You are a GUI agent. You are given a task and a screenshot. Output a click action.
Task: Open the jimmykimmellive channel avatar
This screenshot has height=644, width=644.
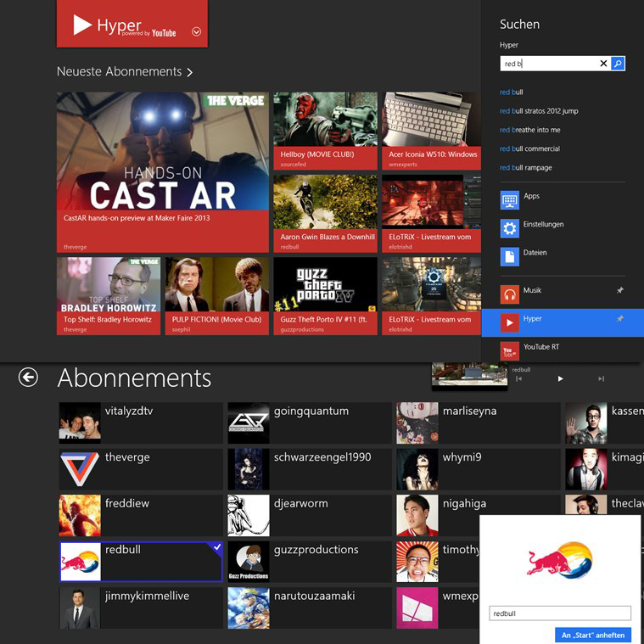[80, 608]
